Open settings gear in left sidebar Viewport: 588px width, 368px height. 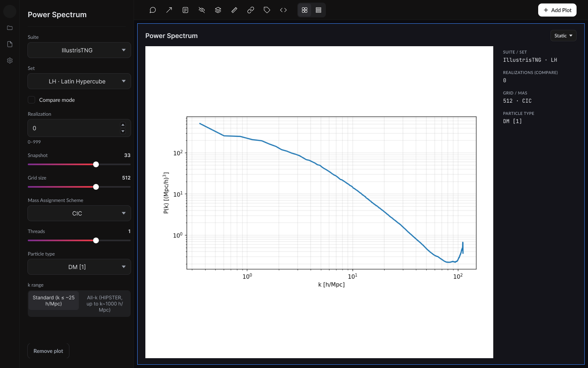click(x=10, y=61)
